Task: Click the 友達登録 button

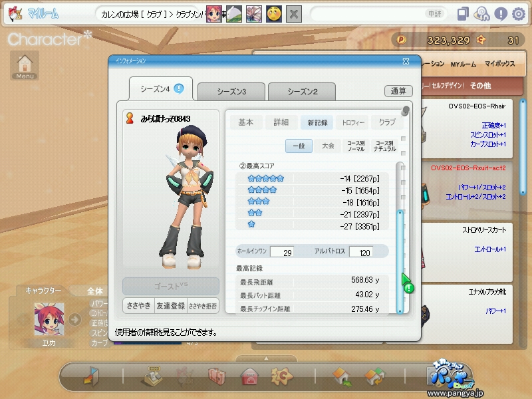Action: pos(171,306)
